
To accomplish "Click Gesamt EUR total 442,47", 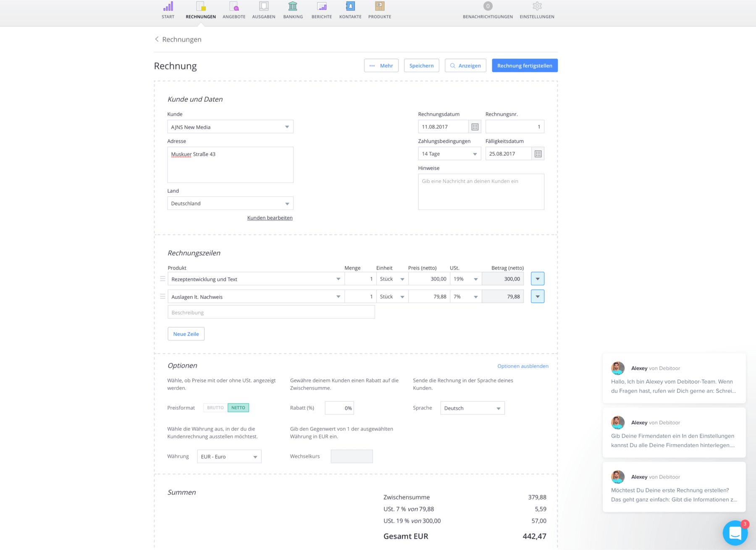I will point(534,536).
